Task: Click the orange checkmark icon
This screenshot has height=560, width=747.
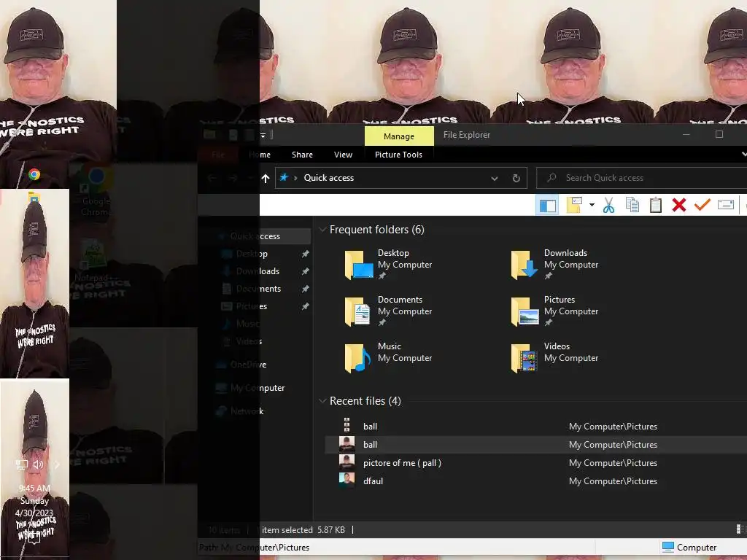Action: click(x=703, y=205)
